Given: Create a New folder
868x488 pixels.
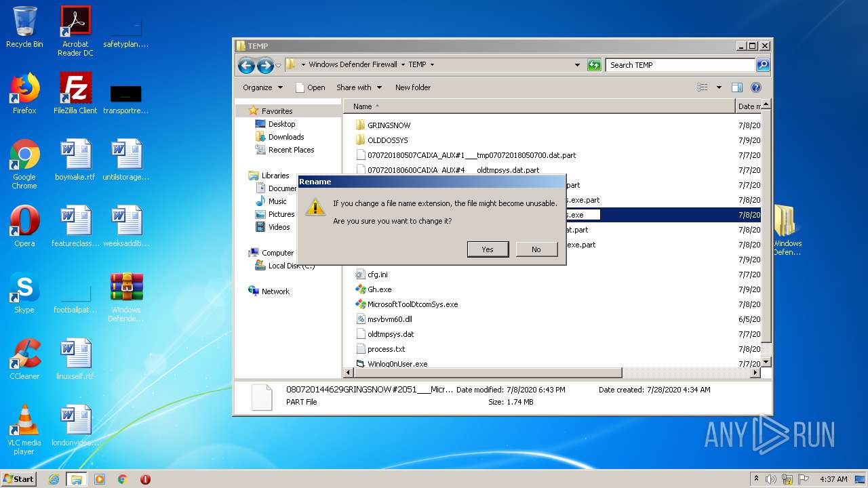Looking at the screenshot, I should 413,87.
